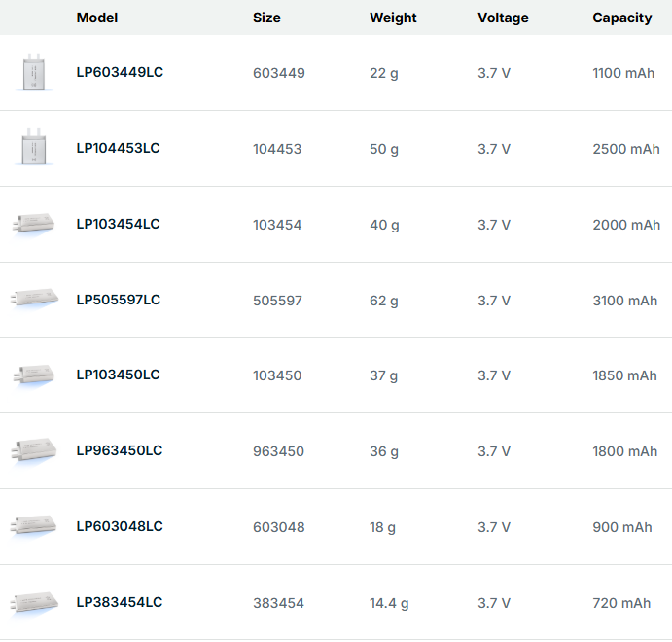Select the LP505597LC battery picture

coord(35,299)
